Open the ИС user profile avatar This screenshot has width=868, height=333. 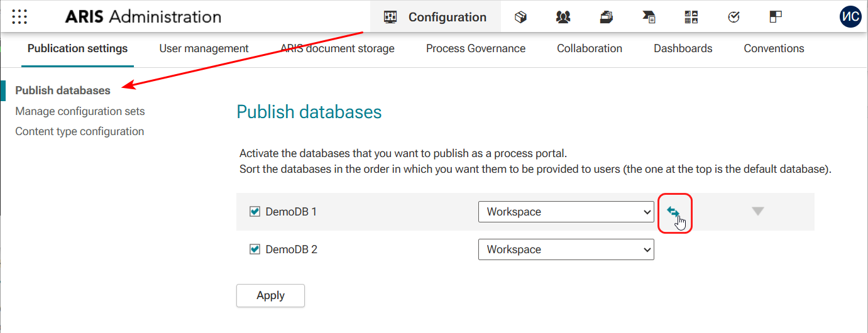coord(850,16)
